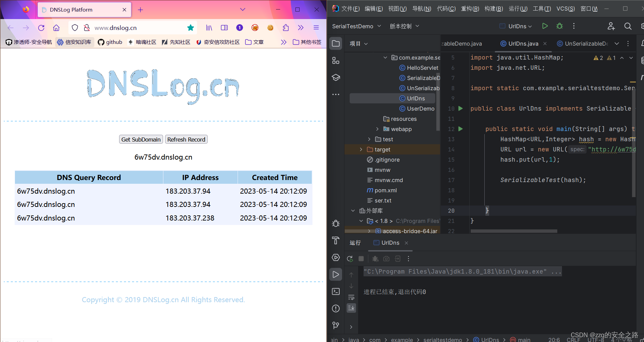Screen dimensions: 644x342
Task: Open Structure tool window icon
Action: point(336,61)
